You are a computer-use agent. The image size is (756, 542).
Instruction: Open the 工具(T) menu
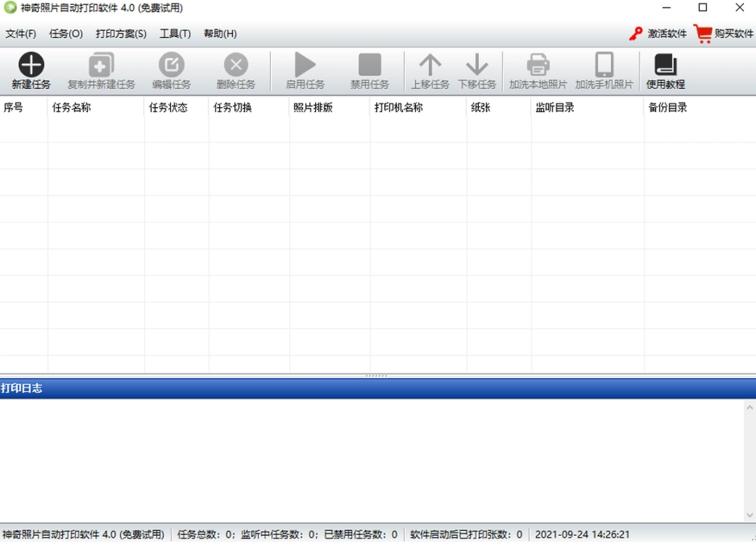pyautogui.click(x=175, y=33)
